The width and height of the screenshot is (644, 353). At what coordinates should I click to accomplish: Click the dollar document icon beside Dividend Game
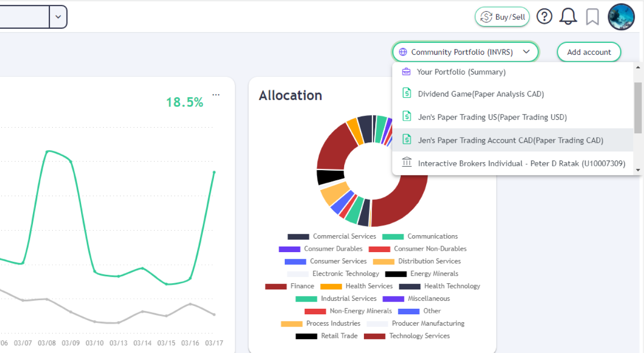pyautogui.click(x=406, y=93)
